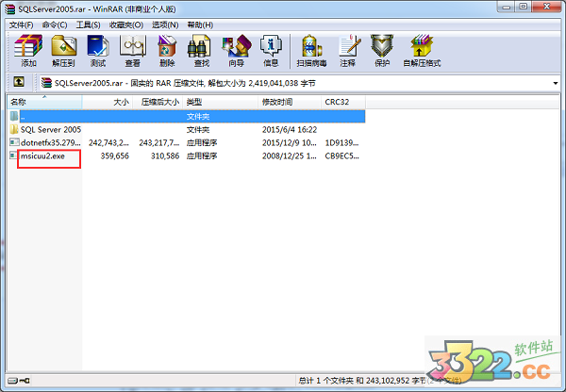The height and width of the screenshot is (392, 566).
Task: Click the 2008/12/25 modified date cell
Action: (290, 155)
